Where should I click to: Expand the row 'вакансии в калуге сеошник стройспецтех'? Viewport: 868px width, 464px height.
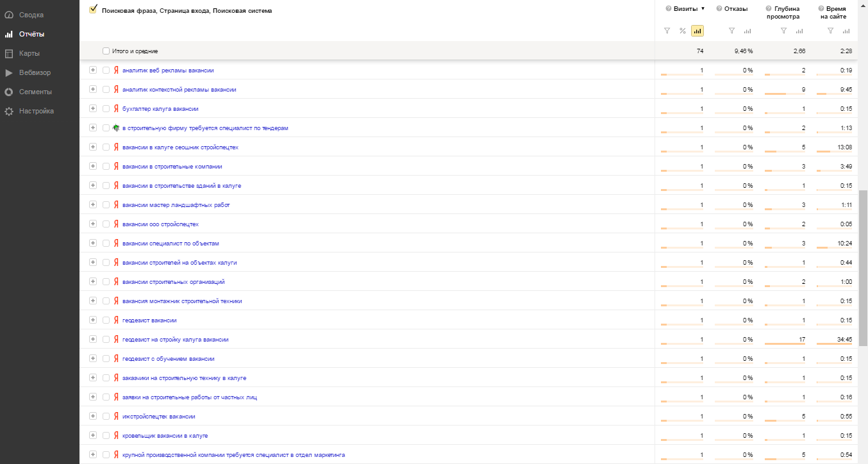tap(93, 147)
